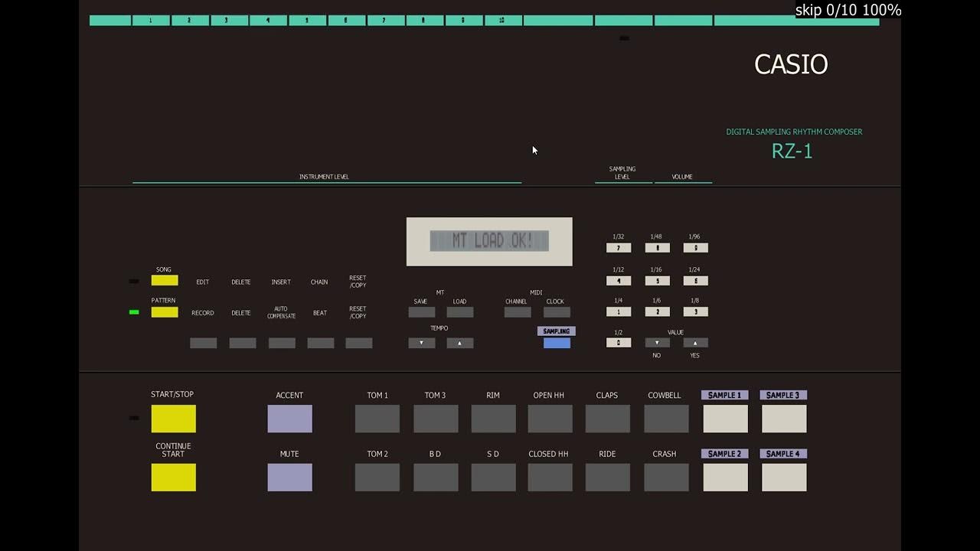Trigger the ACCENT pad
The height and width of the screenshot is (551, 980).
tap(290, 419)
